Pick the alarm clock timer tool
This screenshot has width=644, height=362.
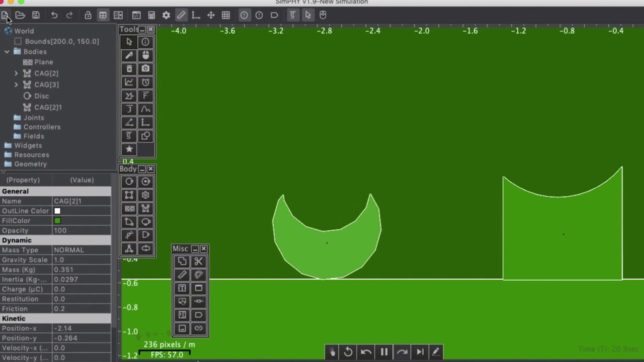click(x=145, y=82)
